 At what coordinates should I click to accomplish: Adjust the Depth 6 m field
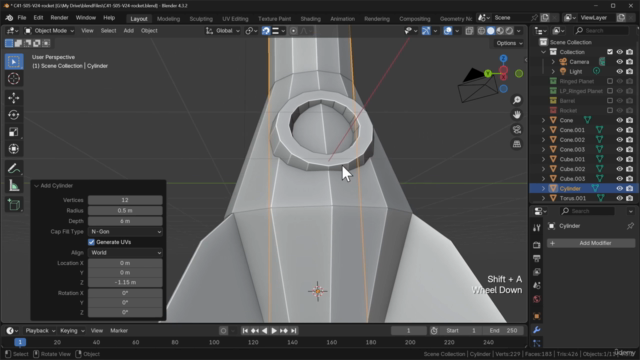pyautogui.click(x=125, y=221)
